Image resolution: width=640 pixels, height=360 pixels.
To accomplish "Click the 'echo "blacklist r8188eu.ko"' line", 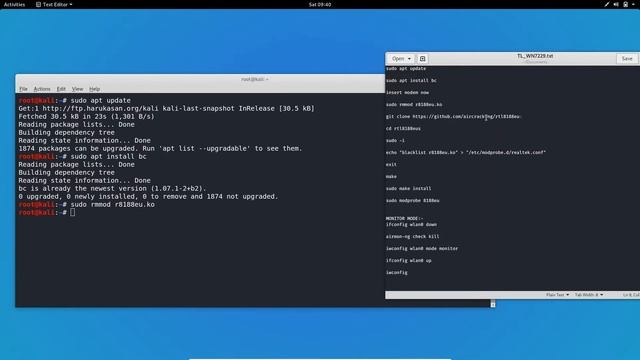I will click(466, 152).
